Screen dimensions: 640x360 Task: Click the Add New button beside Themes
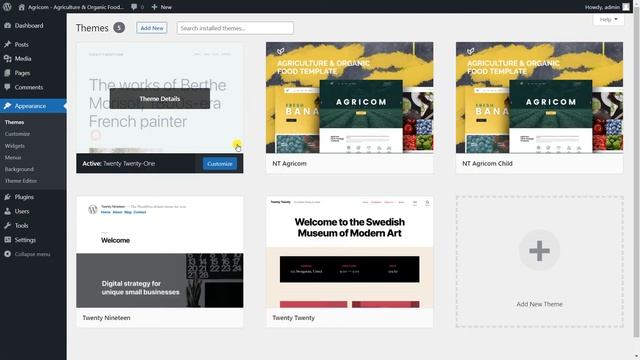point(152,28)
